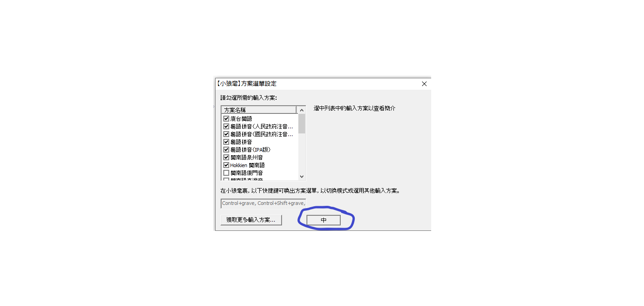Click 獲取更多輸入方案... button
The image size is (644, 306).
click(x=251, y=220)
